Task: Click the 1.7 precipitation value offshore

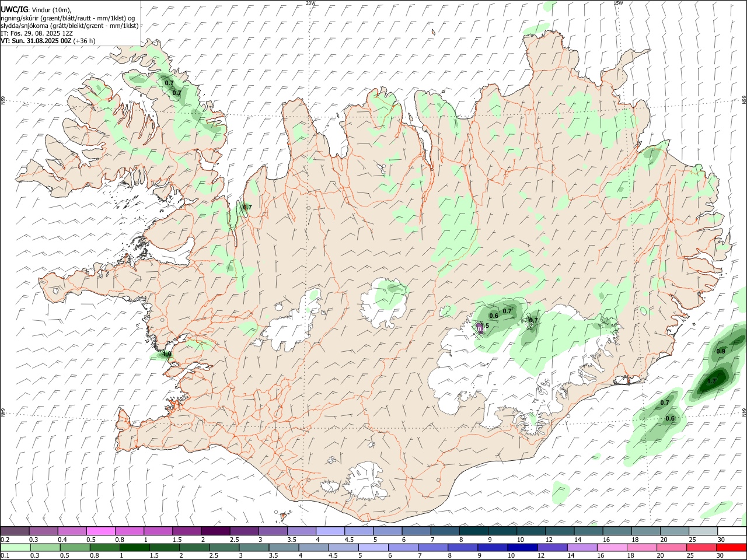Action: [x=711, y=381]
